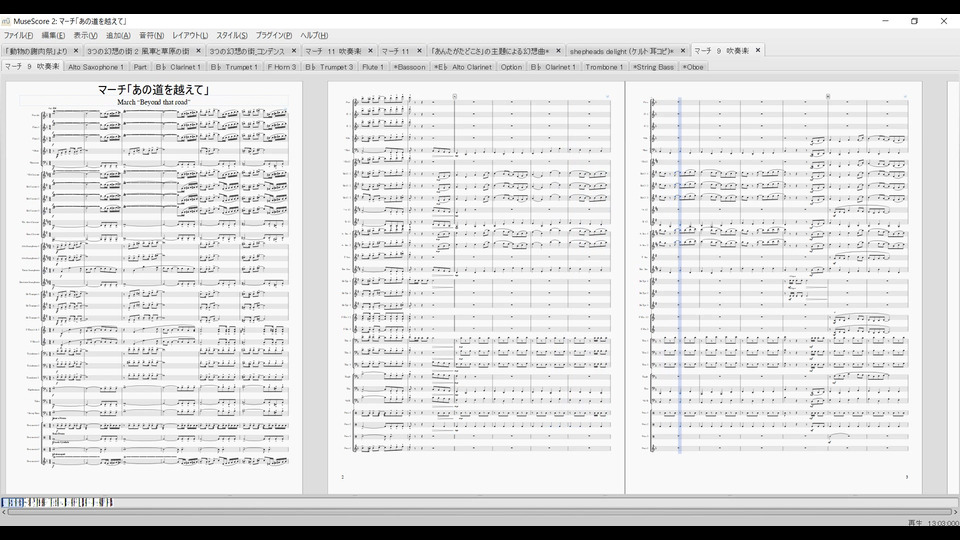Open the 表示(V) menu

click(x=85, y=36)
